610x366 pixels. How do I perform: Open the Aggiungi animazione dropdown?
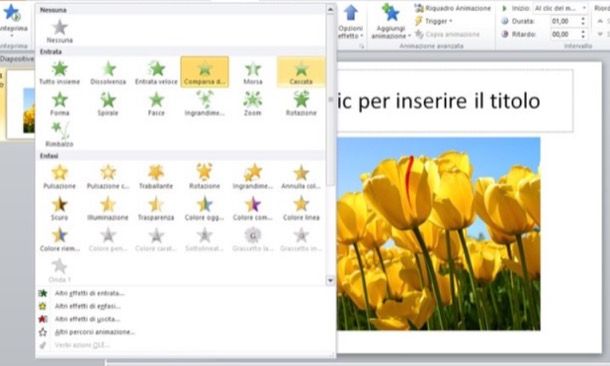point(391,21)
